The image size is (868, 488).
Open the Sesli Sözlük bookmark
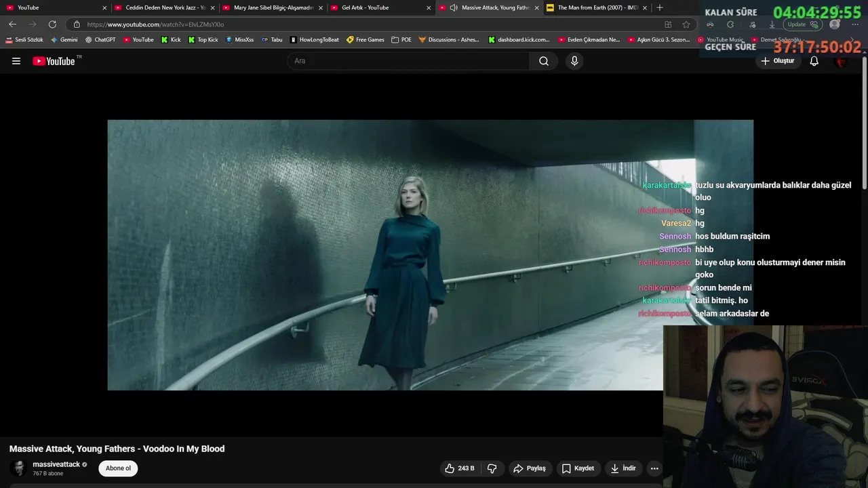point(24,40)
